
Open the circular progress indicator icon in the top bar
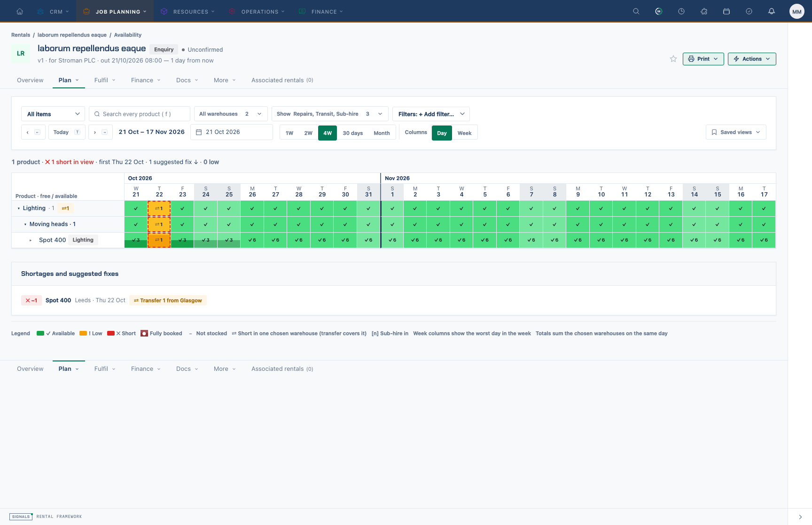coord(659,11)
